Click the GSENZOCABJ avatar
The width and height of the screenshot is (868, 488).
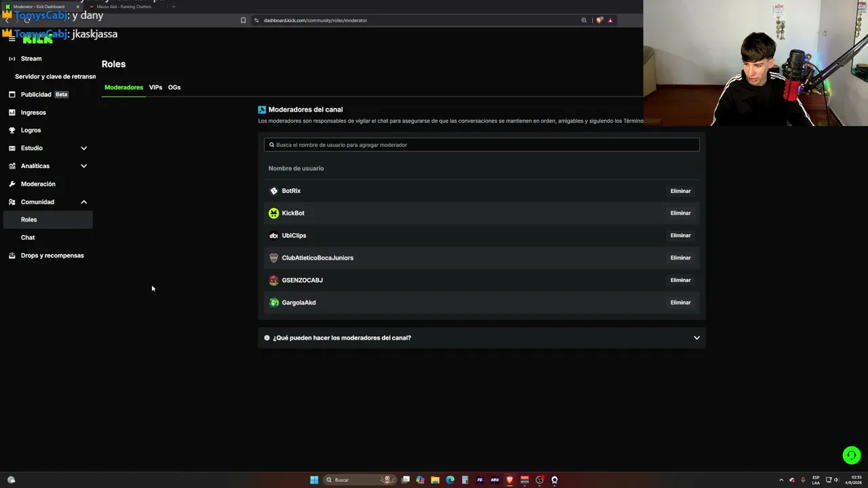(x=274, y=281)
